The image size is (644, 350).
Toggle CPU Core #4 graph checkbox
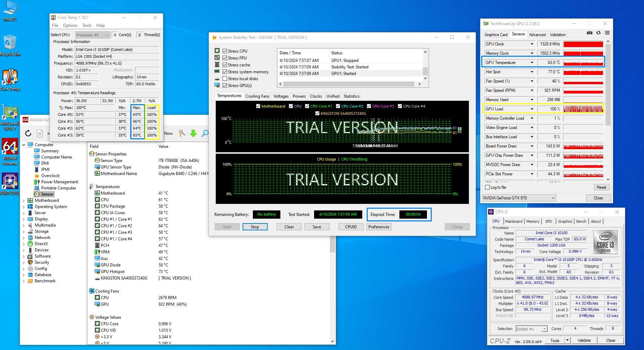(x=400, y=106)
